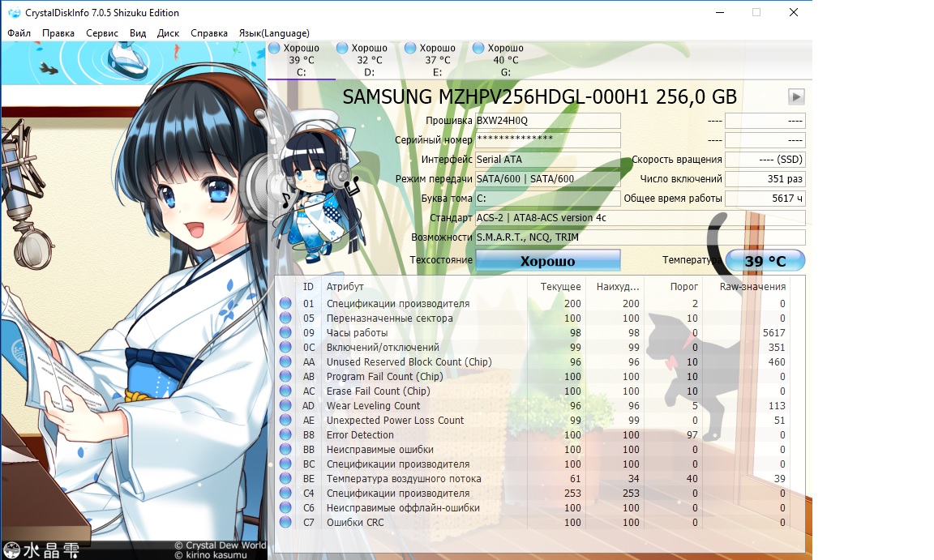This screenshot has height=560, width=934.
Task: Click status orb for attribute 01
Action: tap(286, 304)
